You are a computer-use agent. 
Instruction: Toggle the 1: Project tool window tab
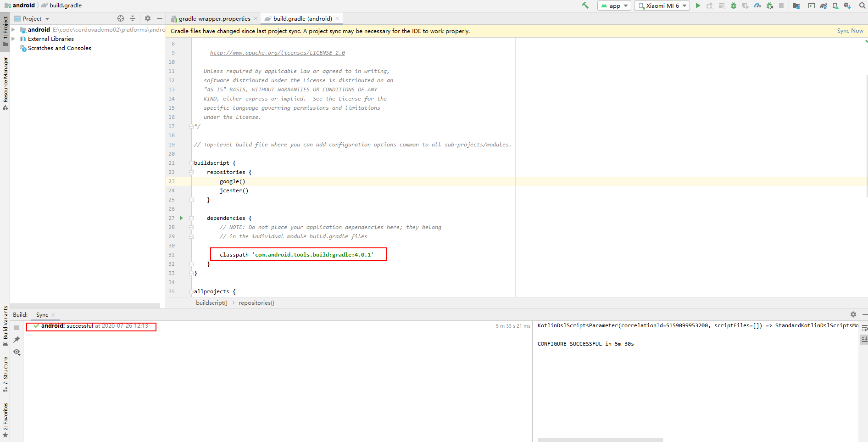(5, 31)
